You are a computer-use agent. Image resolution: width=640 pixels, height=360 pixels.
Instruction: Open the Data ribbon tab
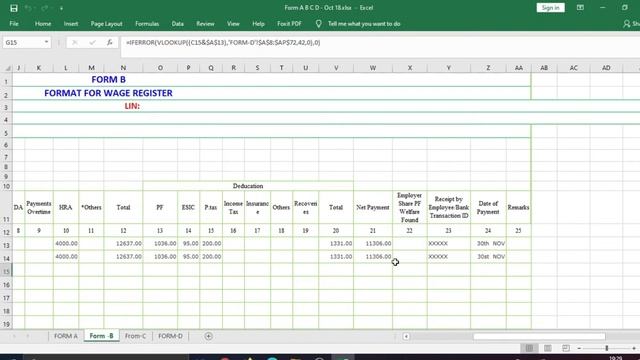point(178,24)
